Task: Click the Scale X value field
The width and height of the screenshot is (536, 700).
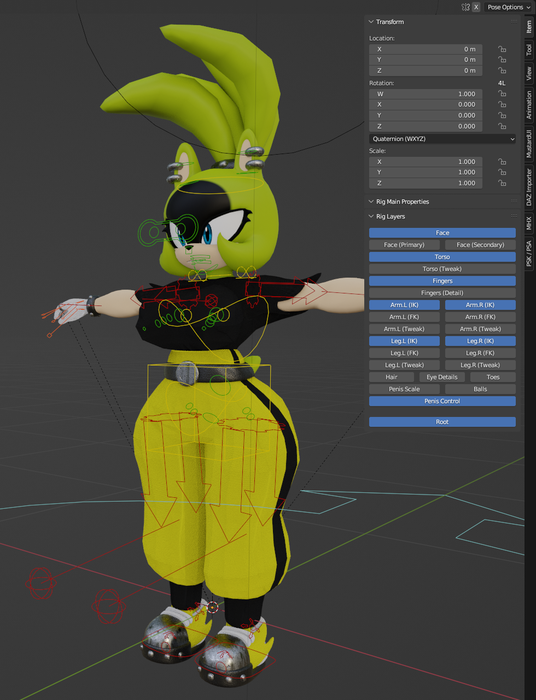Action: coord(425,162)
